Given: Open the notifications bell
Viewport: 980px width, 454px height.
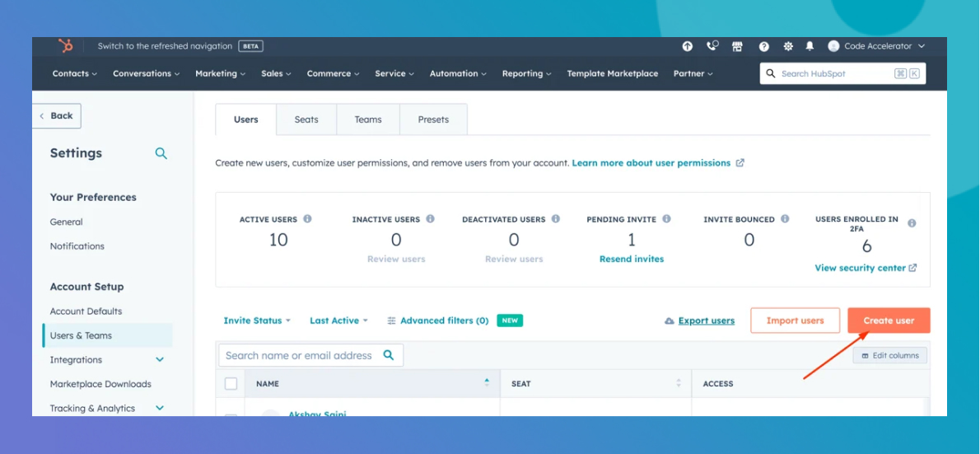Looking at the screenshot, I should pos(810,47).
